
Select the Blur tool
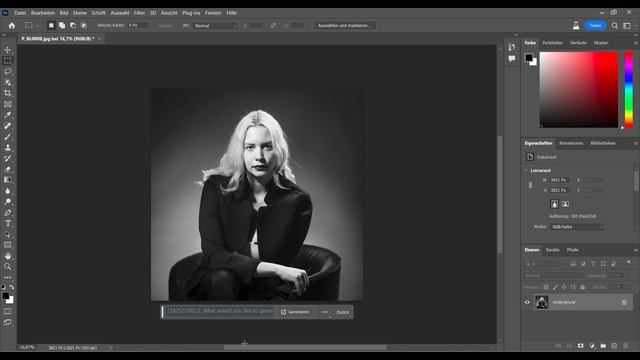point(8,191)
